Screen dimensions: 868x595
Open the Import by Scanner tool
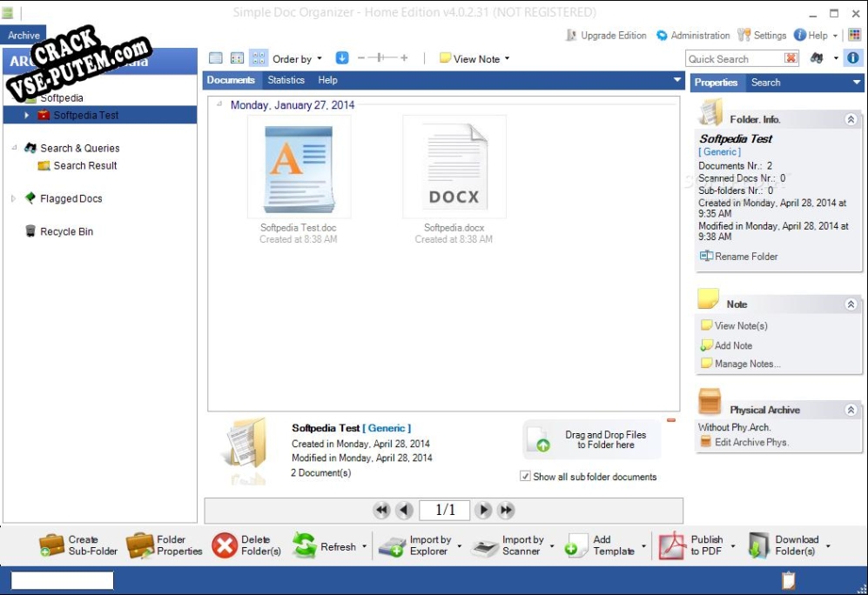pos(485,546)
